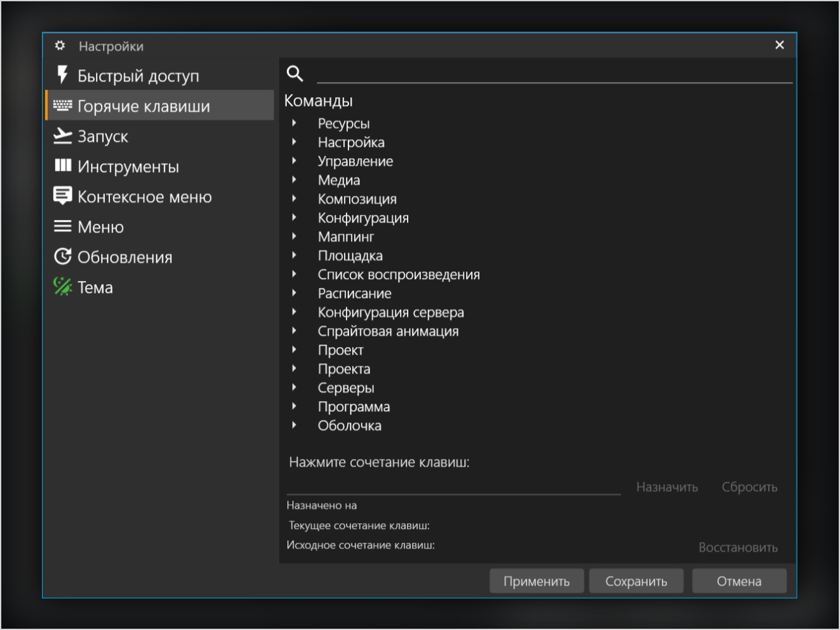
Task: Click the keyboard icon for Горячие клавиши
Action: [x=62, y=106]
